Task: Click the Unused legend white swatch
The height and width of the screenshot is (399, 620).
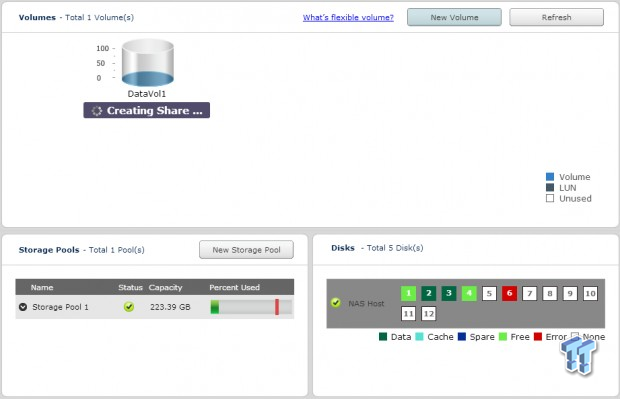Action: [x=550, y=198]
